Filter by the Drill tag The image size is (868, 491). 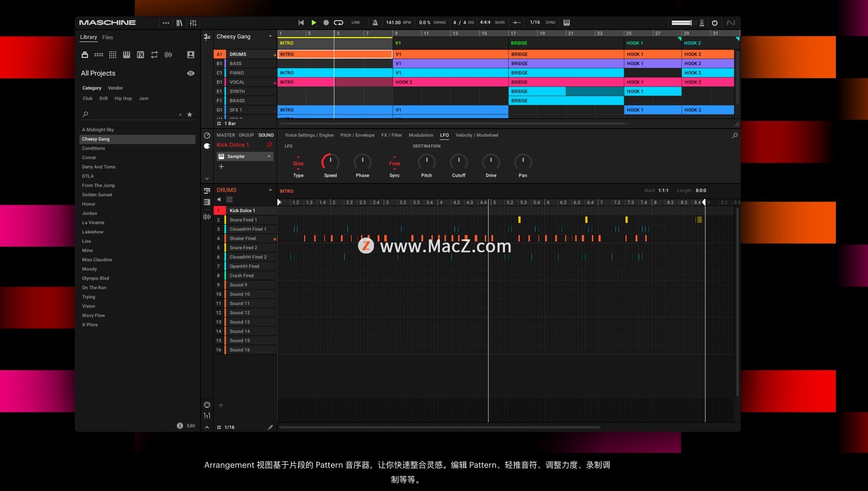tap(104, 98)
